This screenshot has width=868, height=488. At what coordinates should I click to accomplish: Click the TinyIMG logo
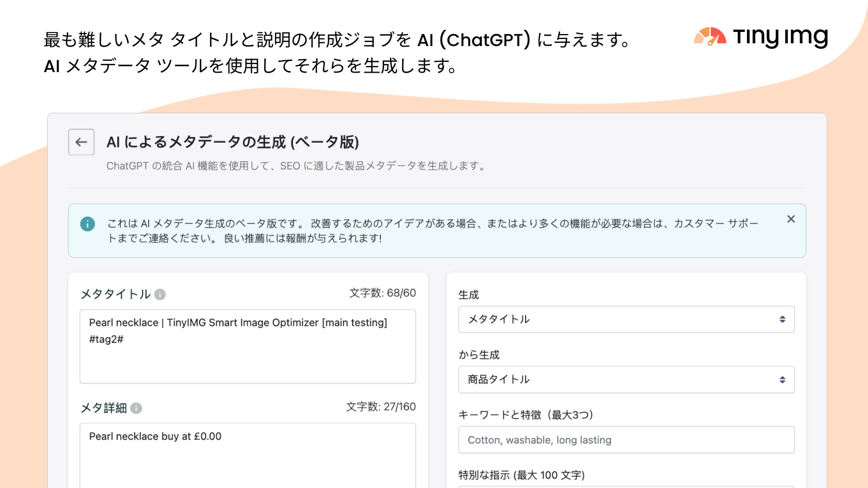click(x=761, y=36)
